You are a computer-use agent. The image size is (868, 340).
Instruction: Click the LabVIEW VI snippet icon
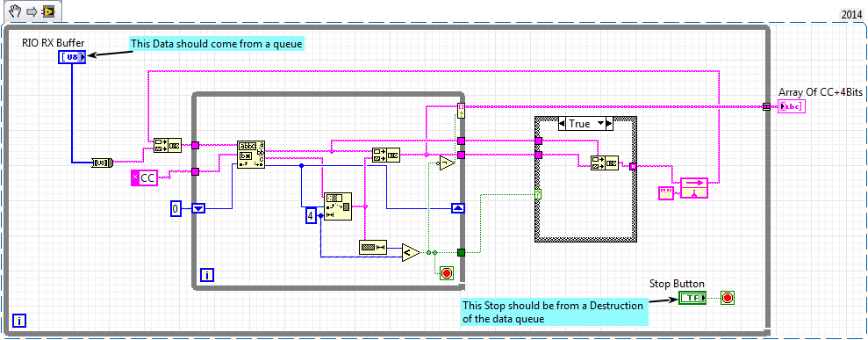[49, 11]
